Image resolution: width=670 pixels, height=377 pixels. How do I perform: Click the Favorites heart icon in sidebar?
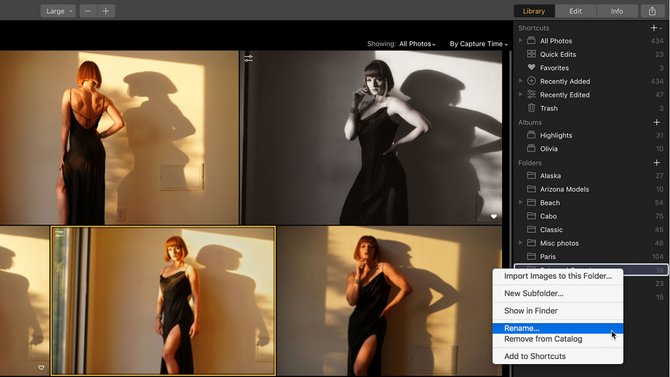531,67
